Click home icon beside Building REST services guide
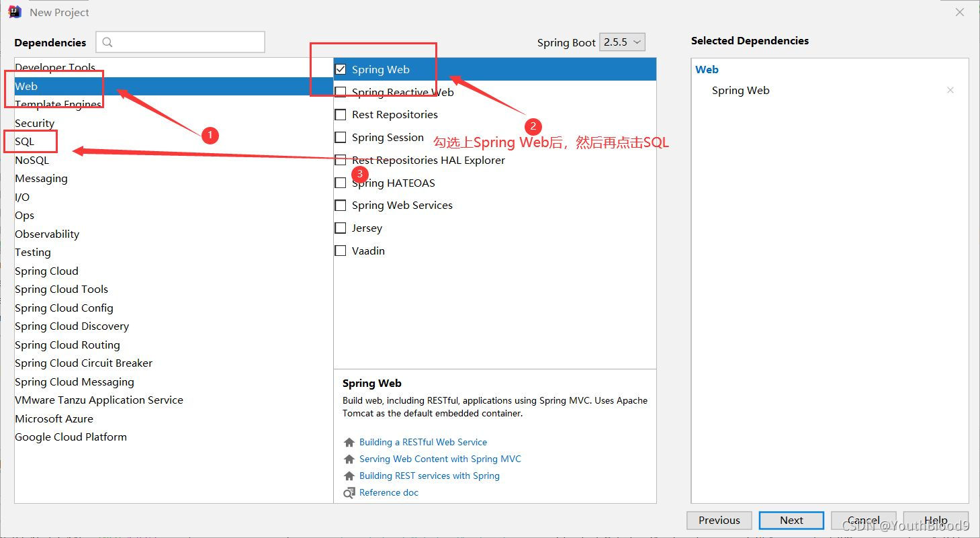980x538 pixels. (x=349, y=476)
